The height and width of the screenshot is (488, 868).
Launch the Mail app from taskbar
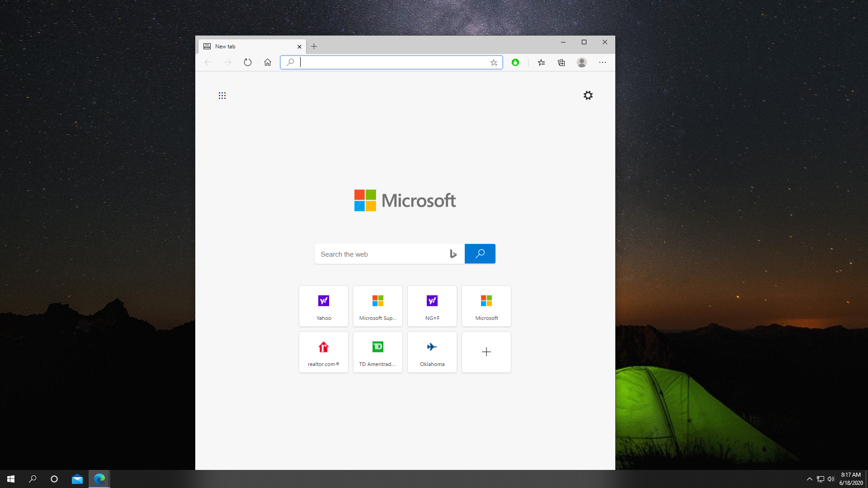pyautogui.click(x=77, y=479)
